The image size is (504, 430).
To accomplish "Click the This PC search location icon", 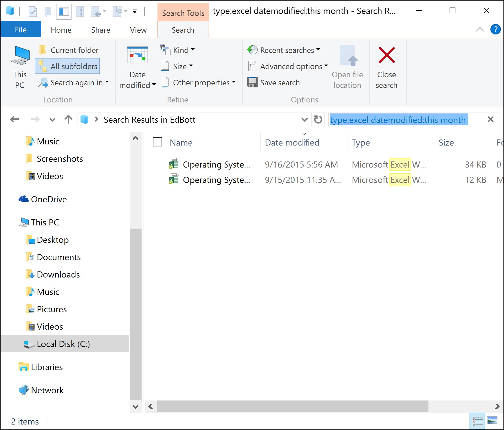I will 20,55.
